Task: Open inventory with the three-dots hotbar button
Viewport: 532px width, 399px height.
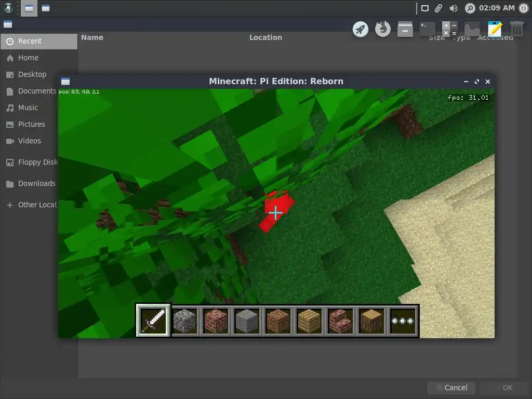Action: coord(403,321)
